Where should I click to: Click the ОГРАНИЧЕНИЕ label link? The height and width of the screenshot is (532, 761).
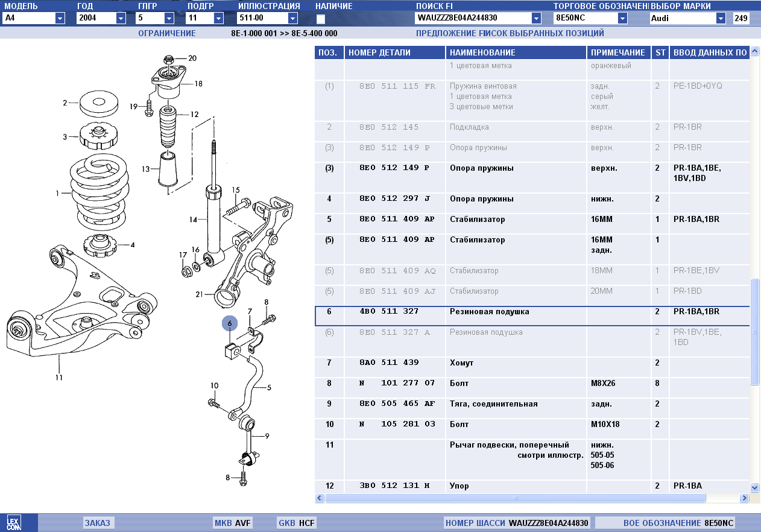167,33
